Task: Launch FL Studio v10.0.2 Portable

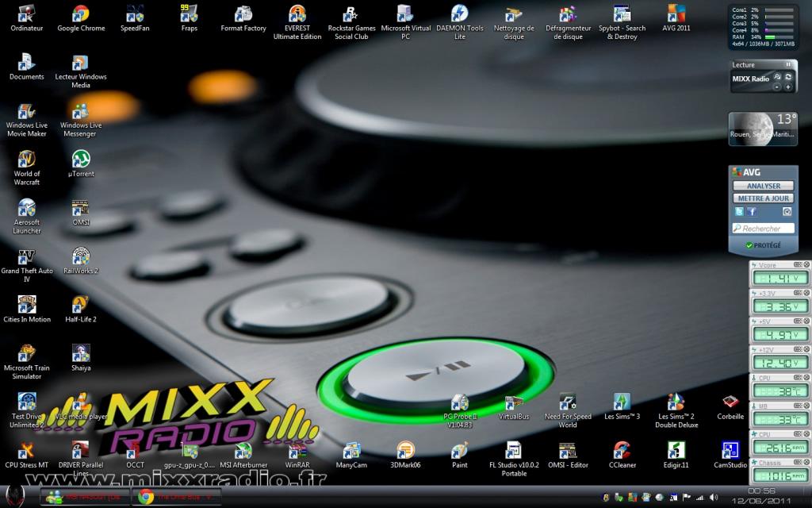Action: click(514, 460)
